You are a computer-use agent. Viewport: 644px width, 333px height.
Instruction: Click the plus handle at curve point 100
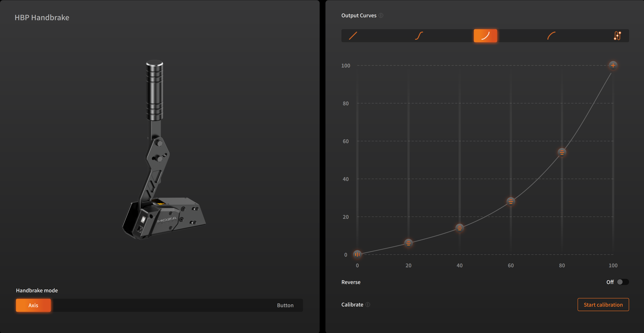click(x=613, y=65)
